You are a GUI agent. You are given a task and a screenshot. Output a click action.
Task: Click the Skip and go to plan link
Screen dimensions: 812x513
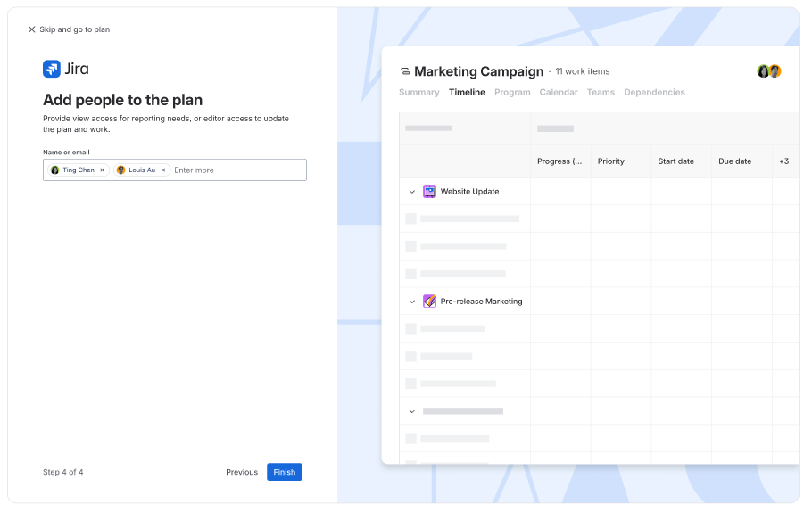75,29
